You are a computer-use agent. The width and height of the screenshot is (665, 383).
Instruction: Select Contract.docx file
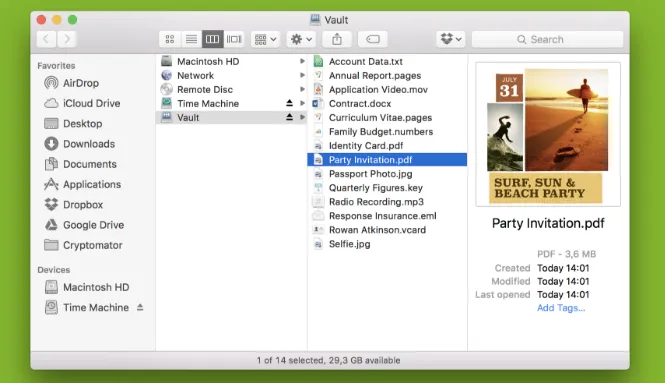coord(387,103)
